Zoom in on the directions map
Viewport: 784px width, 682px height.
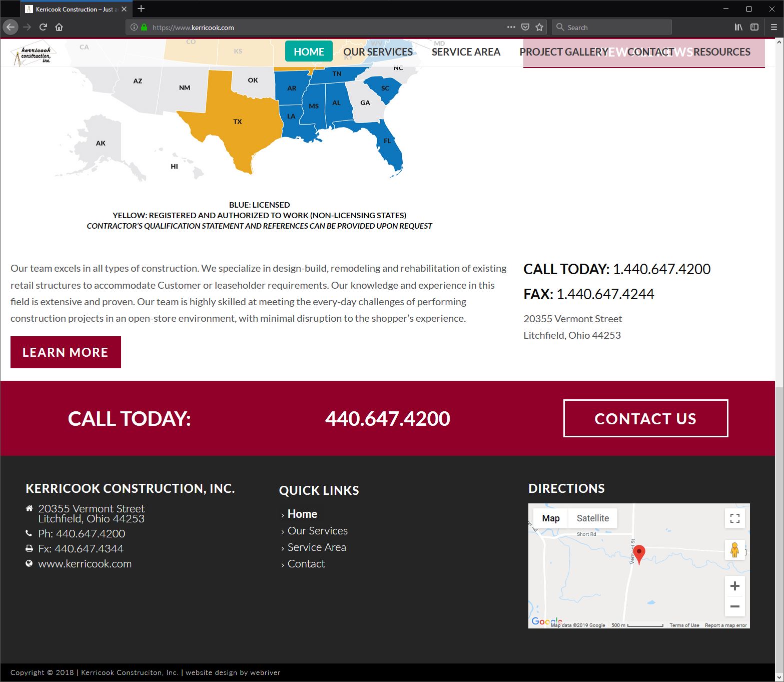735,586
